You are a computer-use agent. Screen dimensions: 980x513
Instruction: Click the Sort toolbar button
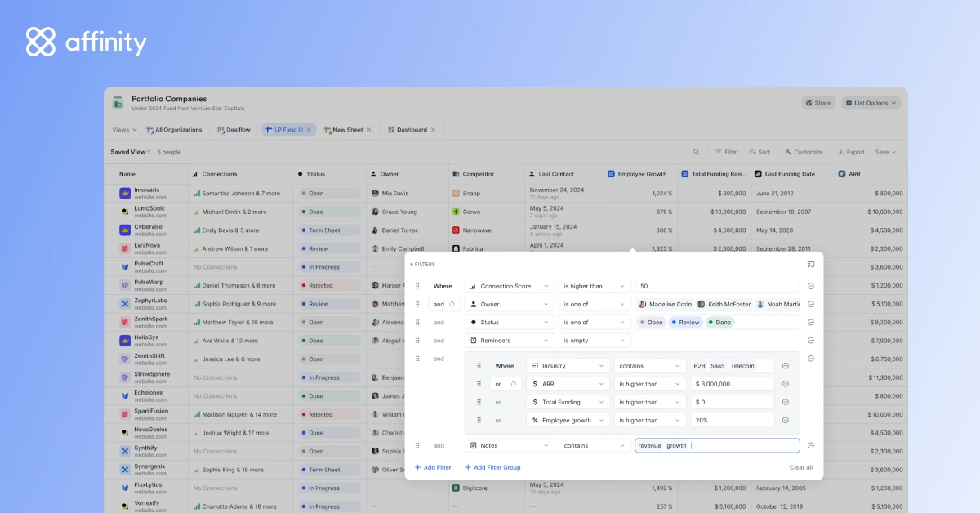pyautogui.click(x=759, y=152)
